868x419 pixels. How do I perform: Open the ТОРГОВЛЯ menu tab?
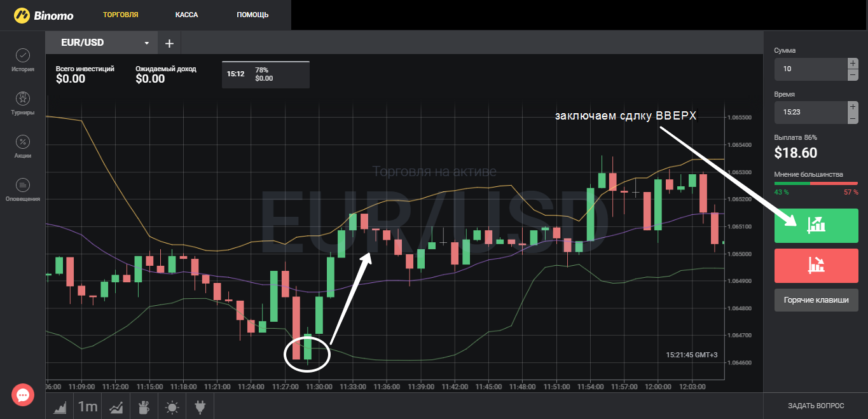[121, 15]
